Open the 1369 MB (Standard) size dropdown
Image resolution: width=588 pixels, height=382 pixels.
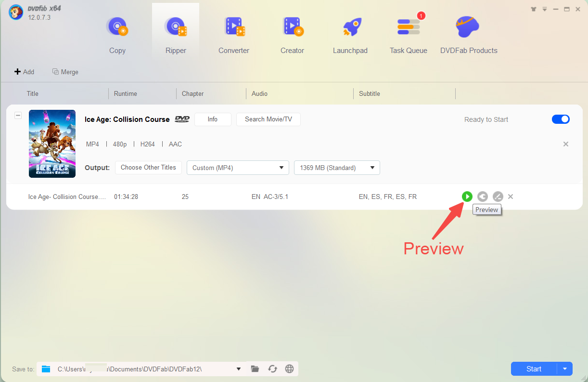point(337,168)
